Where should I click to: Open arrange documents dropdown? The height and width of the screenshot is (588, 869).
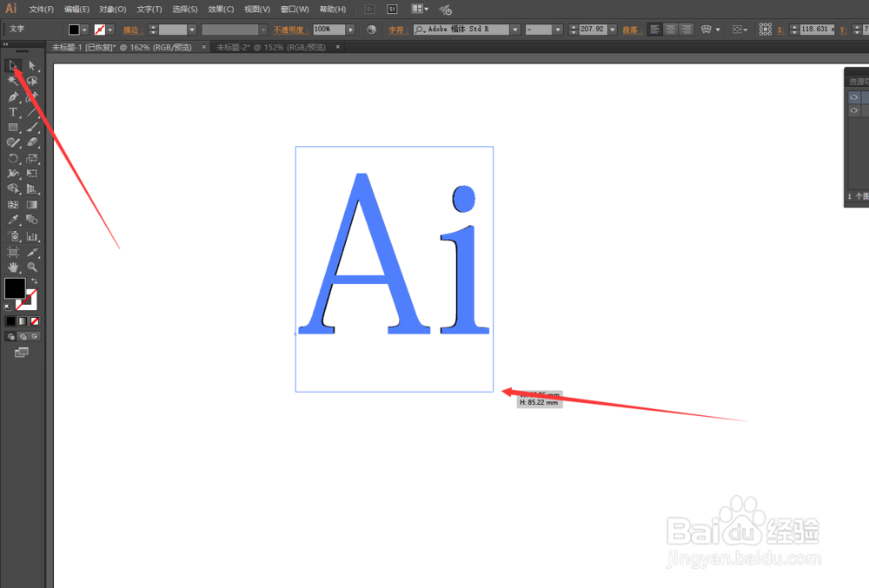tap(420, 9)
